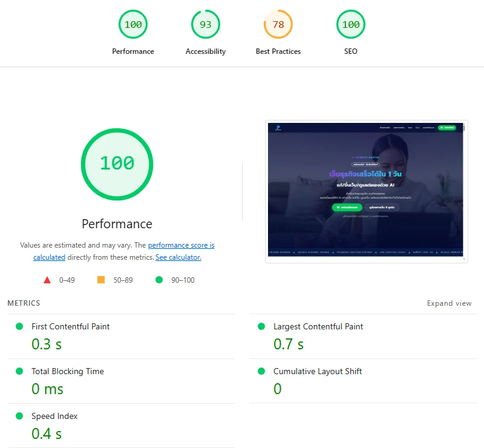
Task: Click the Cumulative Layout Shift metric title
Action: pyautogui.click(x=318, y=371)
